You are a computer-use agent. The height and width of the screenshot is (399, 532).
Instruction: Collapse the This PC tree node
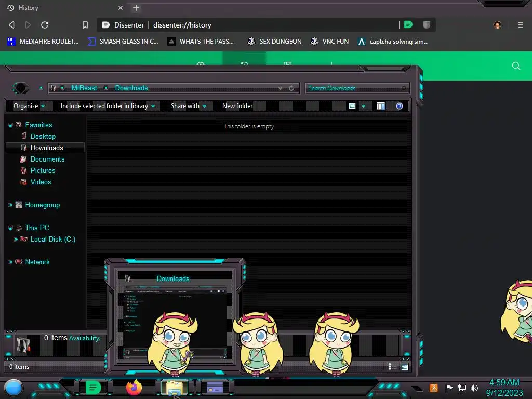[x=10, y=228]
